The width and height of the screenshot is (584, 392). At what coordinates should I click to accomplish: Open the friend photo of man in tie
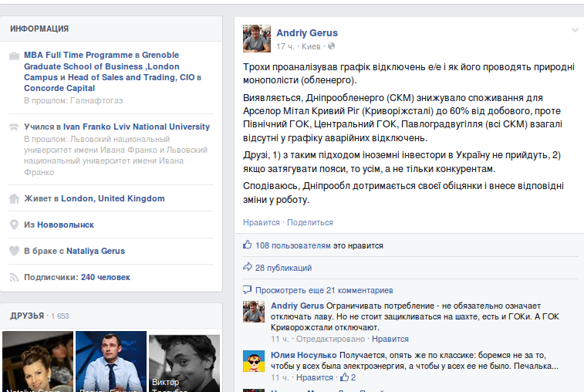[x=111, y=361]
